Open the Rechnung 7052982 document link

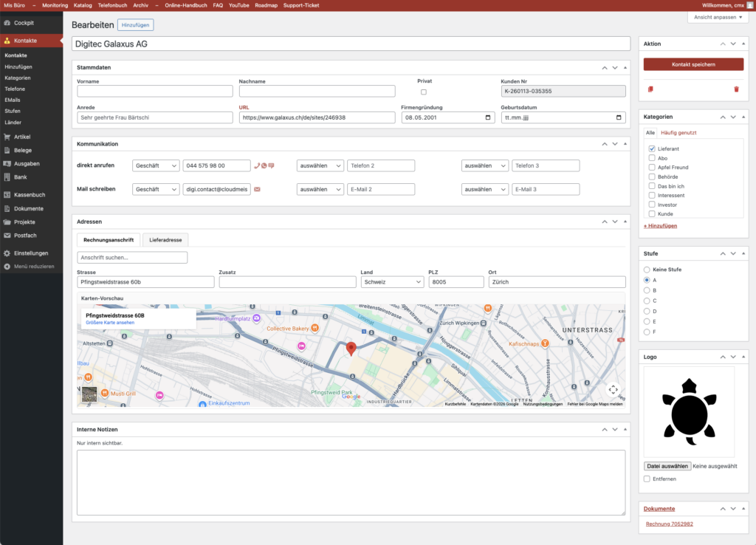[x=669, y=524]
